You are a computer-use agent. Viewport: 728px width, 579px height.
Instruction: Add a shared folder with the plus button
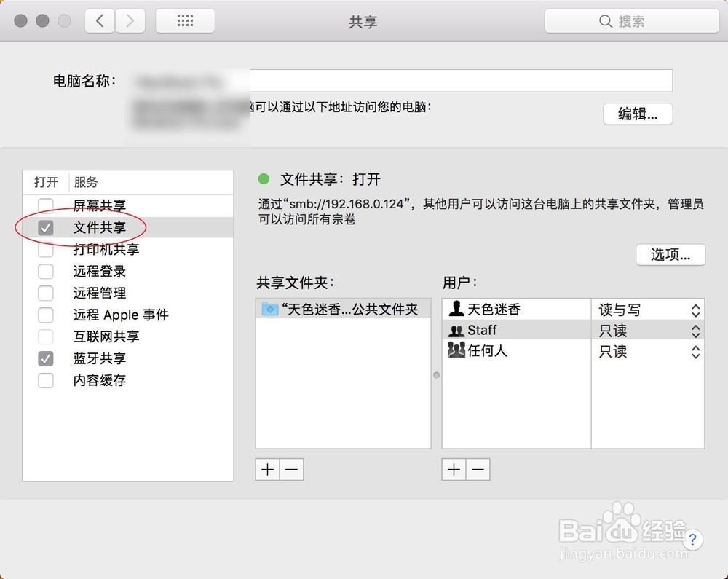(x=266, y=469)
